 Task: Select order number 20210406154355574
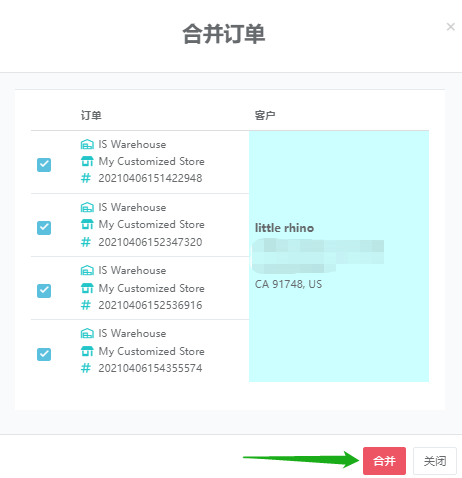pyautogui.click(x=150, y=368)
